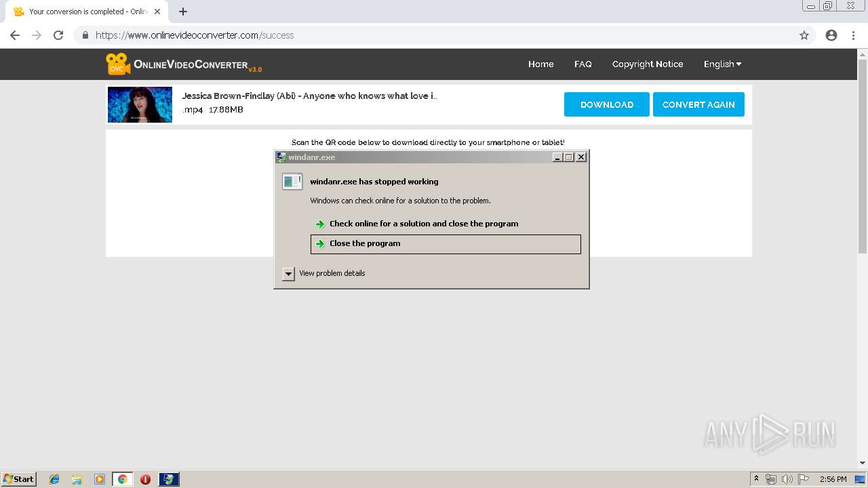The width and height of the screenshot is (868, 488).
Task: Open Action Center flag icon
Action: click(803, 479)
